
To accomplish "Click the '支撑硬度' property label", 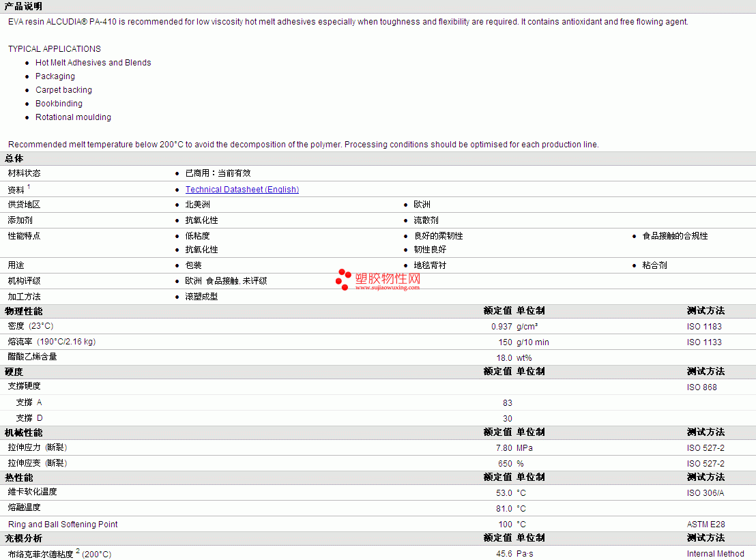I will coord(24,386).
